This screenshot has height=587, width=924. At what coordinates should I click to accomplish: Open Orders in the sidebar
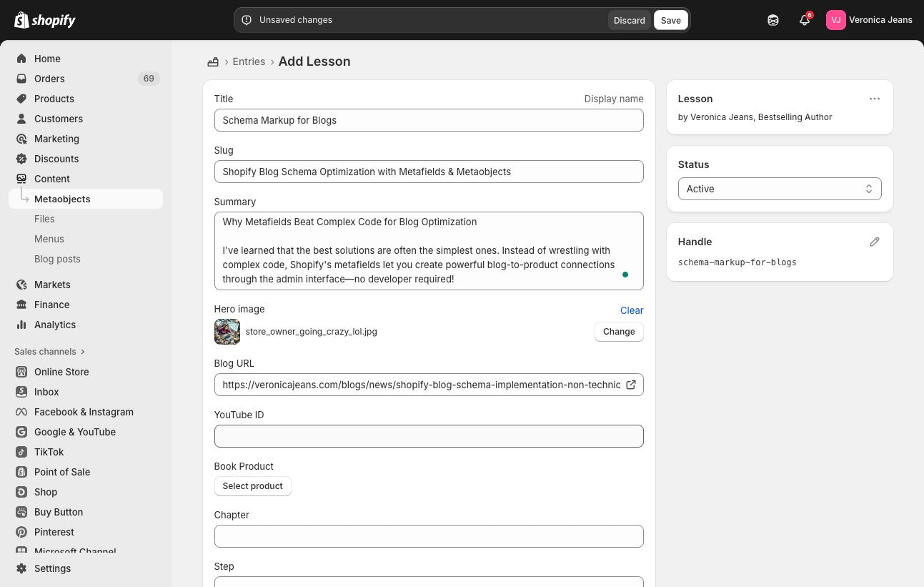pos(49,79)
